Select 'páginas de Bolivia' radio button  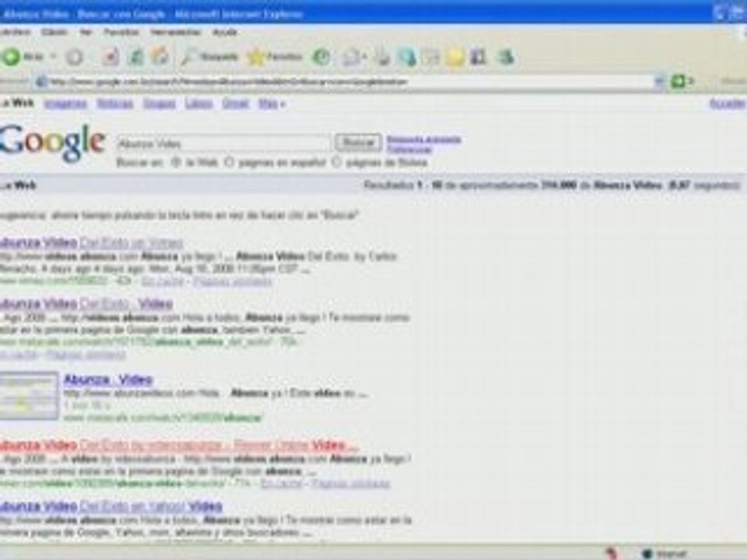pos(336,163)
